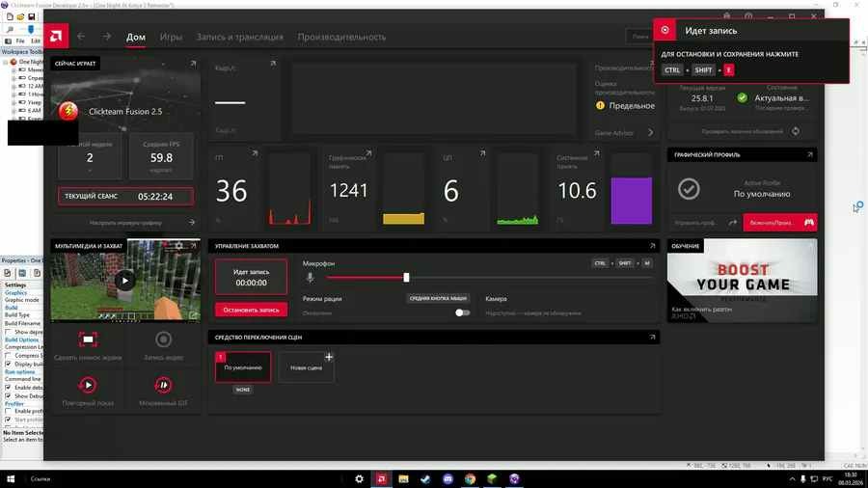Go back with the left arrow
This screenshot has height=488, width=868.
point(81,37)
